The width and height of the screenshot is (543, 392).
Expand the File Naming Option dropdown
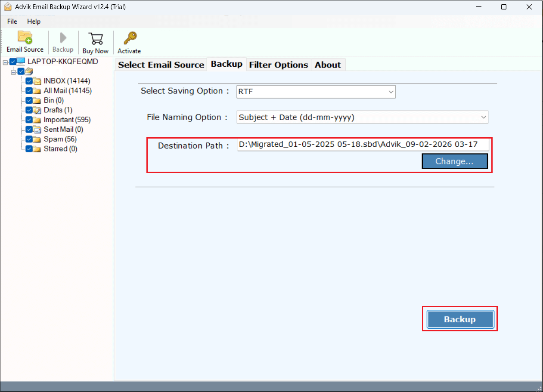click(362, 117)
